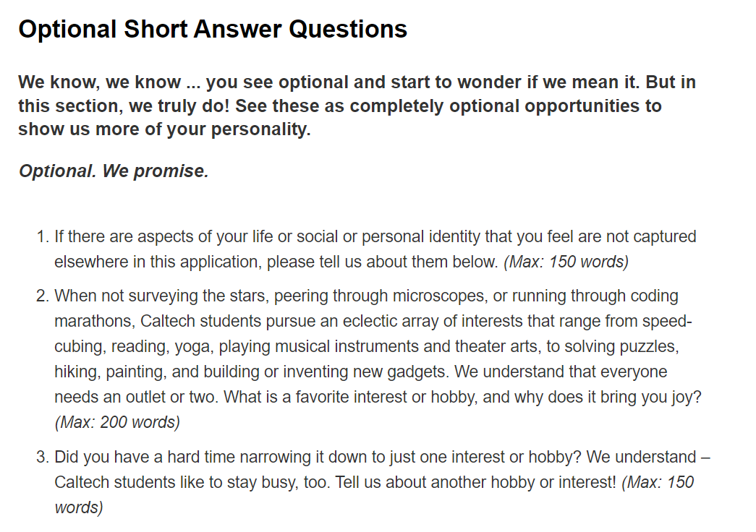
Task: Click the '(Max: 200 words)' note
Action: 117,422
